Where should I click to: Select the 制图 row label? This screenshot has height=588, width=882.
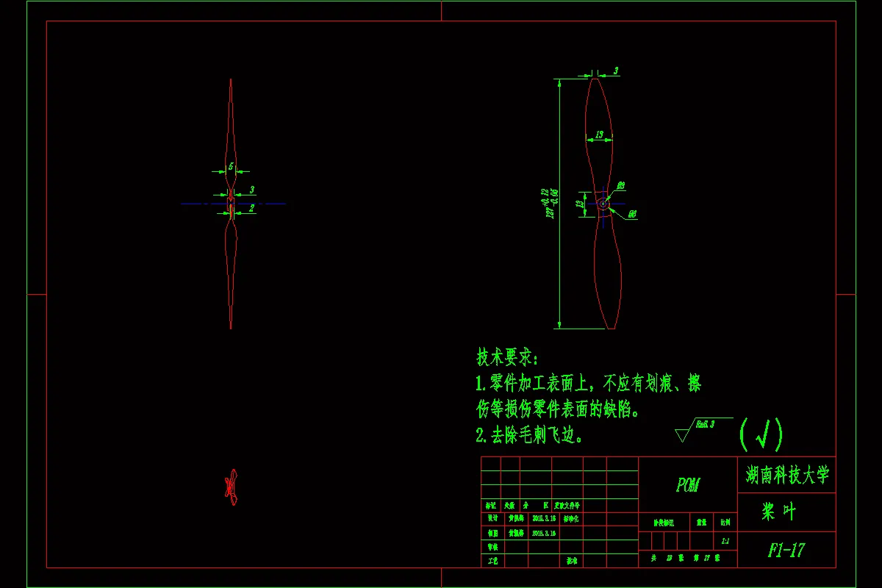[x=492, y=533]
